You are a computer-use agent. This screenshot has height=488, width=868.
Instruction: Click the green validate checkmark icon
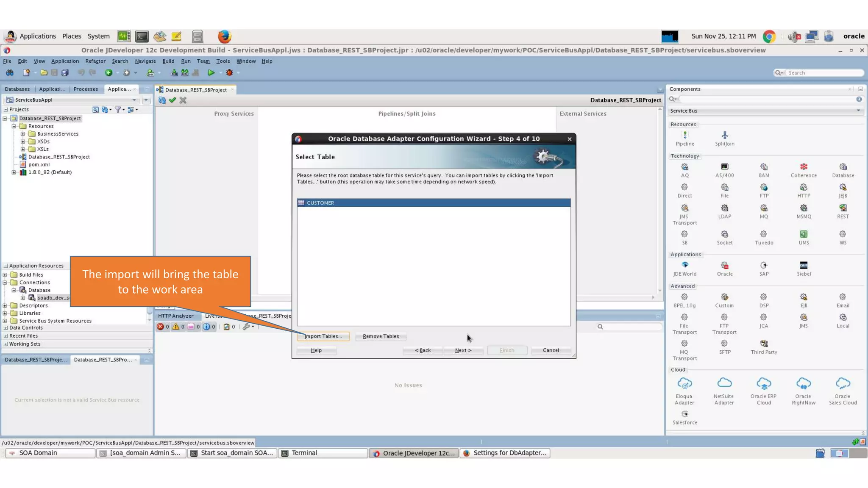click(172, 100)
